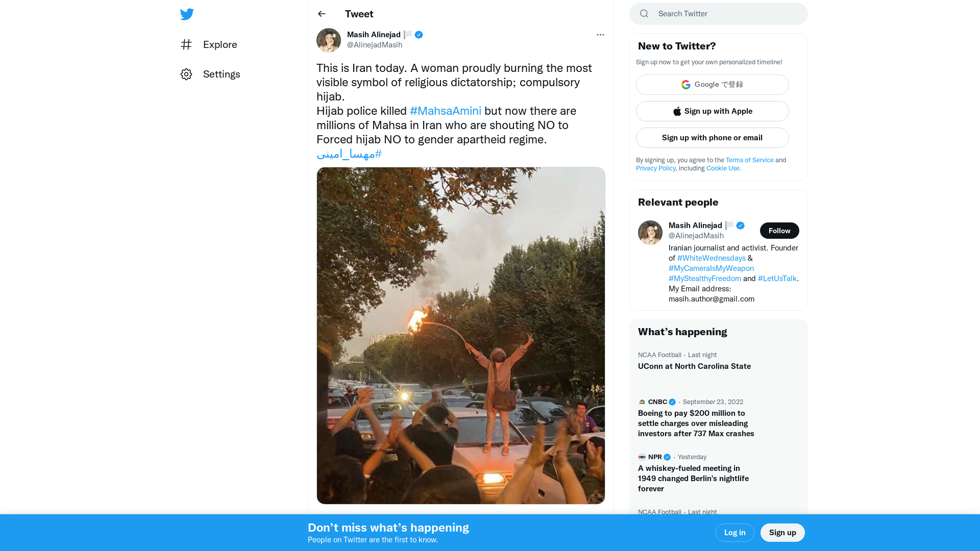Open the tweet's more options menu
This screenshot has width=980, height=551.
[x=600, y=35]
